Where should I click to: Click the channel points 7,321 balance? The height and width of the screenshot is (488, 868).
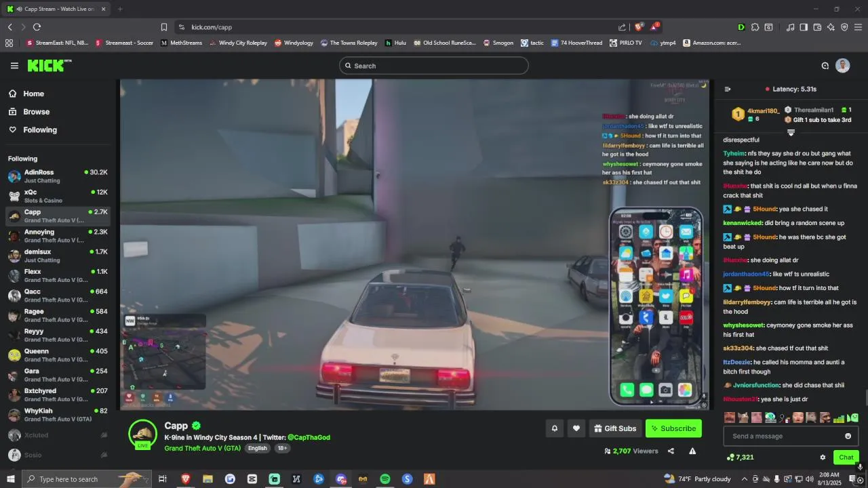pyautogui.click(x=740, y=457)
